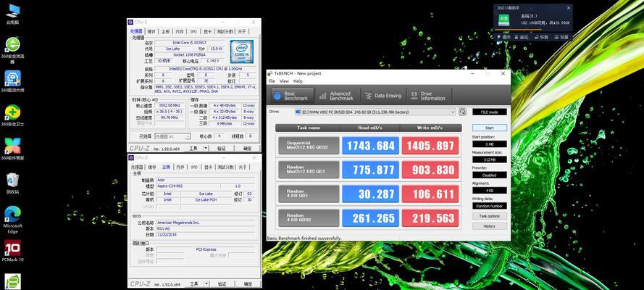This screenshot has width=644, height=290.
Task: Open the 此电脑 desktop icon
Action: [x=13, y=14]
